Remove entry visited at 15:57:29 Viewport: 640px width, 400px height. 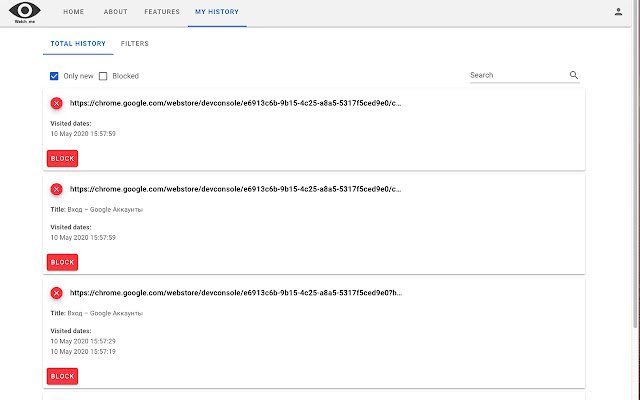(x=56, y=293)
